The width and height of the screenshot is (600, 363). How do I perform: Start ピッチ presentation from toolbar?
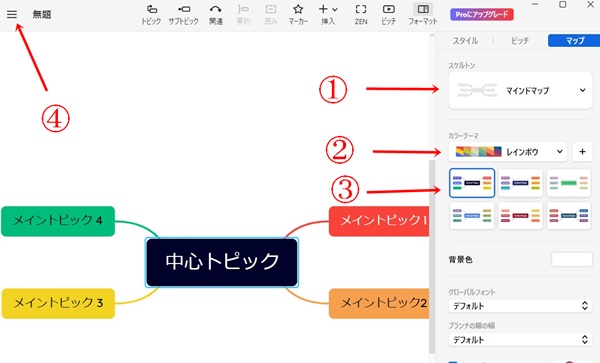point(388,15)
